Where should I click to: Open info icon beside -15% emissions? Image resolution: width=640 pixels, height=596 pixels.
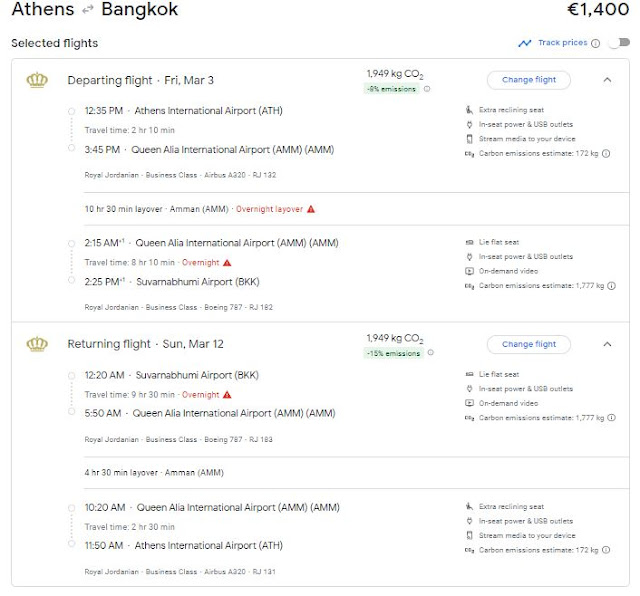pos(430,353)
